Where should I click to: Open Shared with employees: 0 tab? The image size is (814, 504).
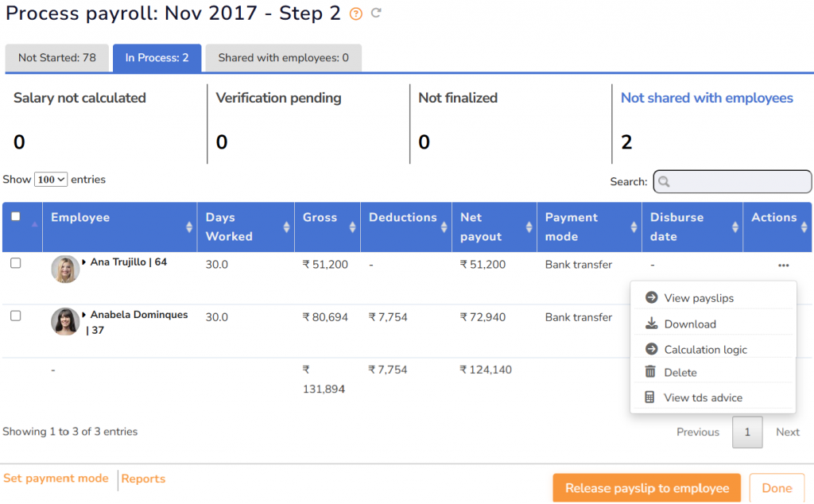[x=283, y=58]
